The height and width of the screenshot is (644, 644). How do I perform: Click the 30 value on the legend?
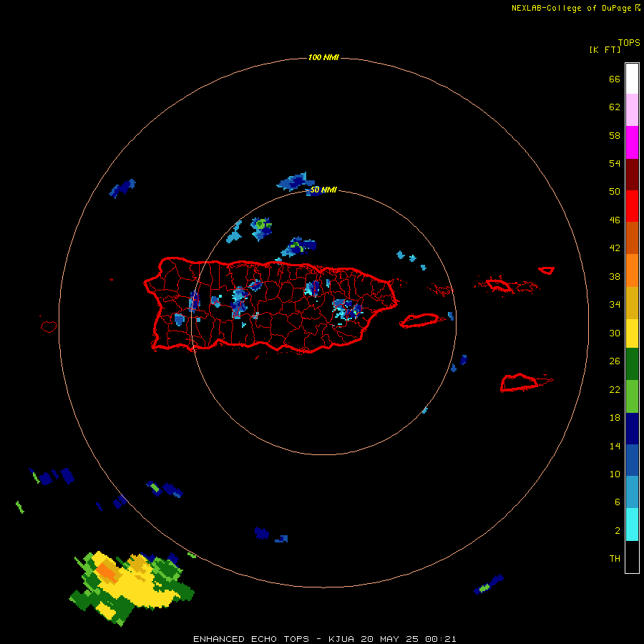[x=615, y=333]
